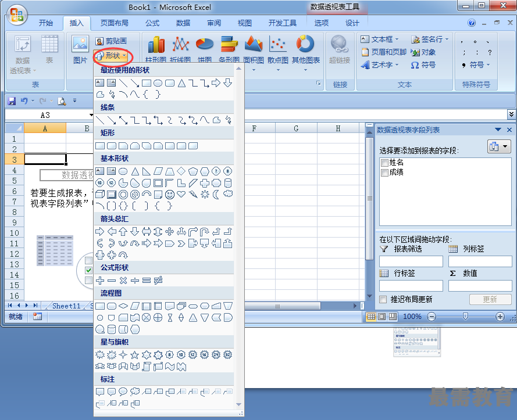This screenshot has height=420, width=517.
Task: Pick the oval callout shape
Action: (x=123, y=392)
